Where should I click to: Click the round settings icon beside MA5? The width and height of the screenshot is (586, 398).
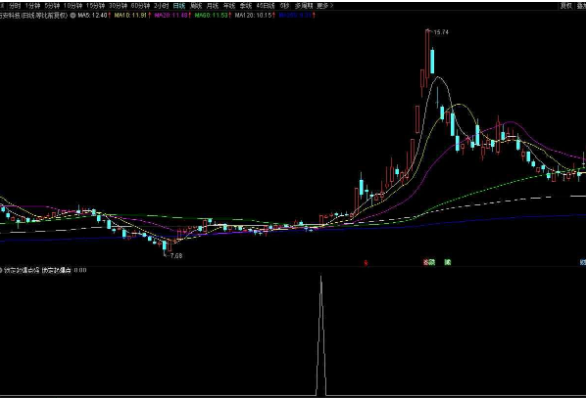(73, 15)
